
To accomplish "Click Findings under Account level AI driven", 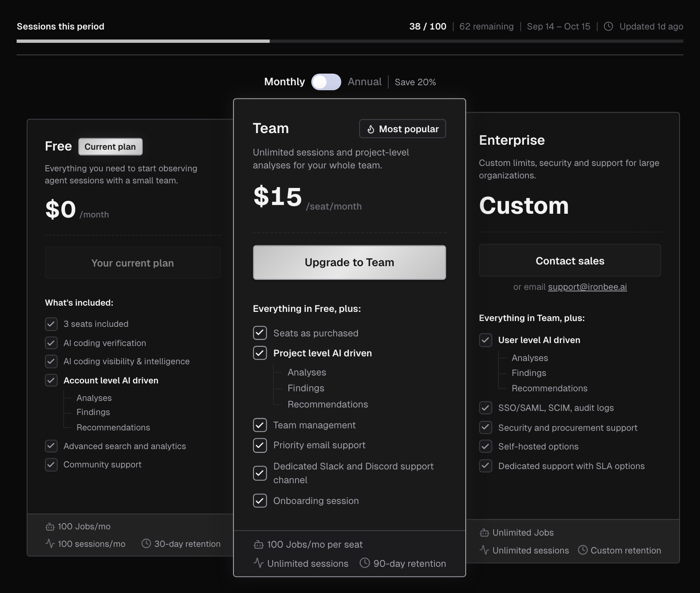I will point(93,412).
